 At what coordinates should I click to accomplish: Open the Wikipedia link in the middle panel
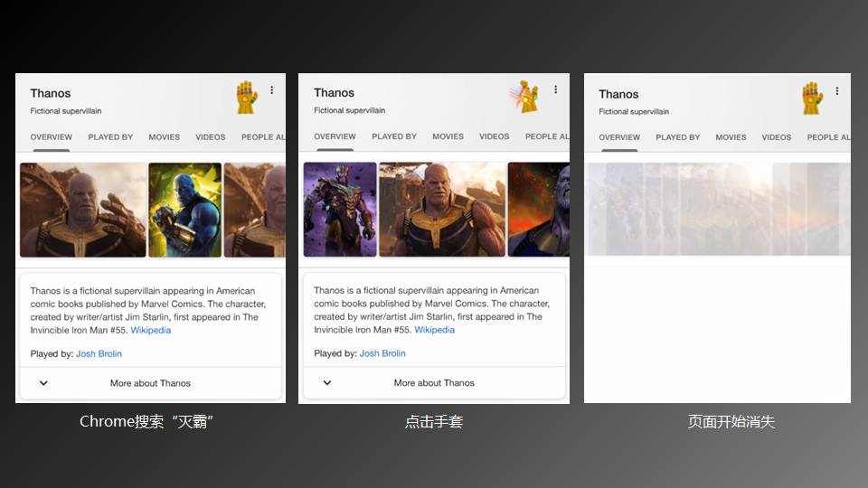click(x=435, y=330)
